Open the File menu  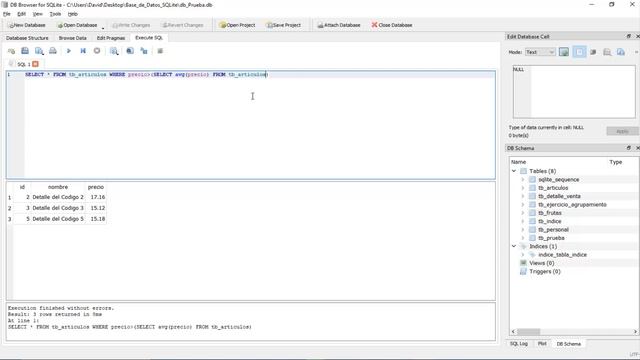(x=7, y=14)
